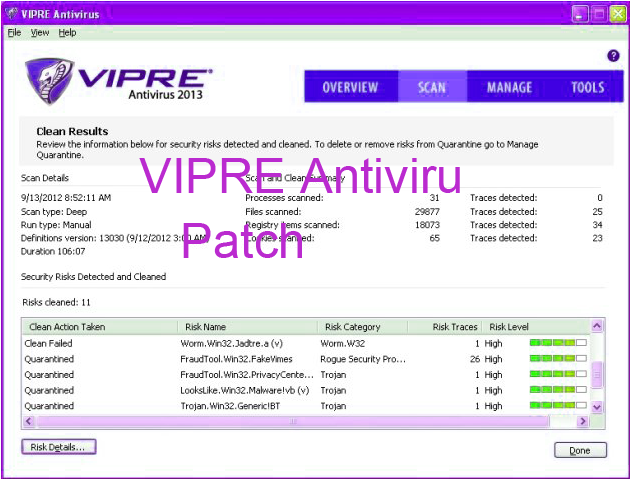Screen dimensions: 630x479
Task: Click the Scan type: Deep text
Action: [54, 211]
